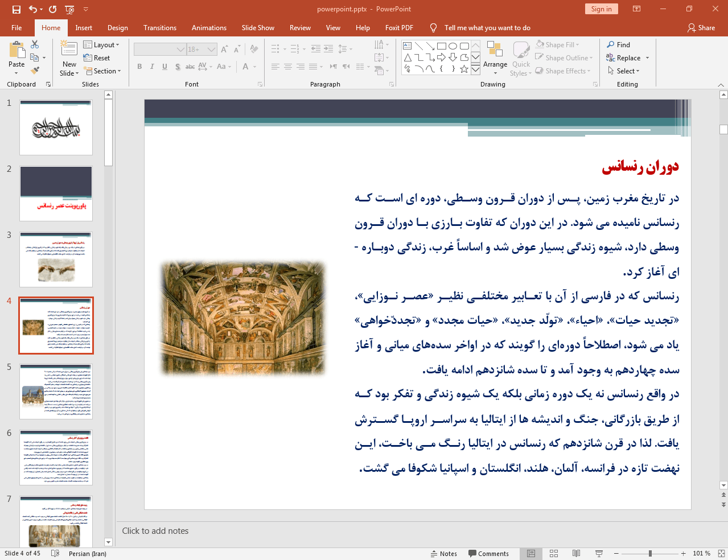
Task: Fit slide to current window icon
Action: point(721,554)
